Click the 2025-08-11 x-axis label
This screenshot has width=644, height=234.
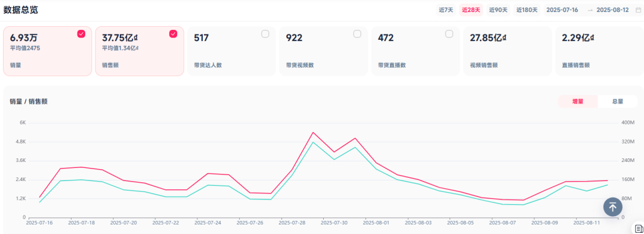pyautogui.click(x=587, y=223)
